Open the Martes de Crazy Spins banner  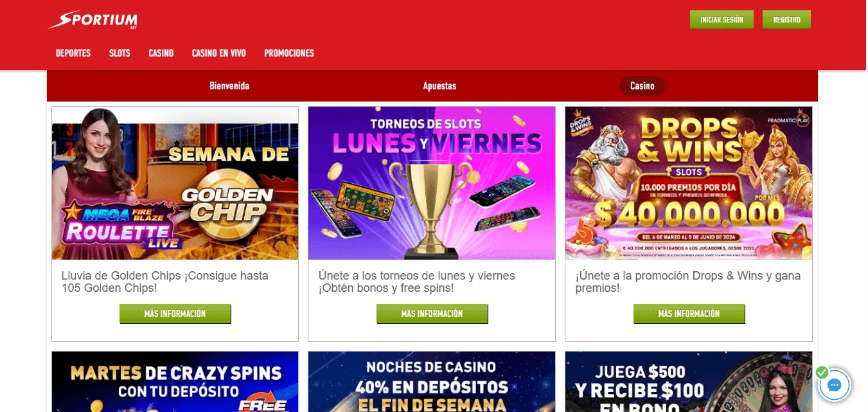coord(175,382)
